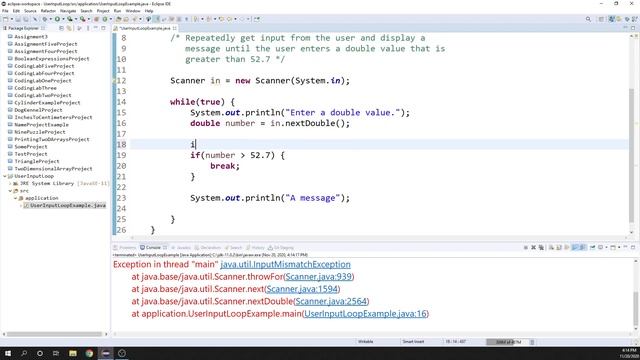Click the toolbar search magnifier icon
The height and width of the screenshot is (360, 640).
[x=588, y=19]
